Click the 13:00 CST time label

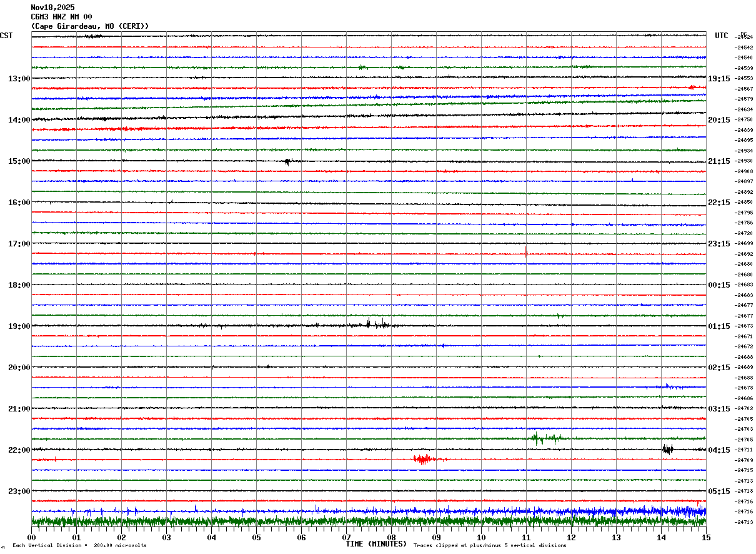[x=19, y=79]
